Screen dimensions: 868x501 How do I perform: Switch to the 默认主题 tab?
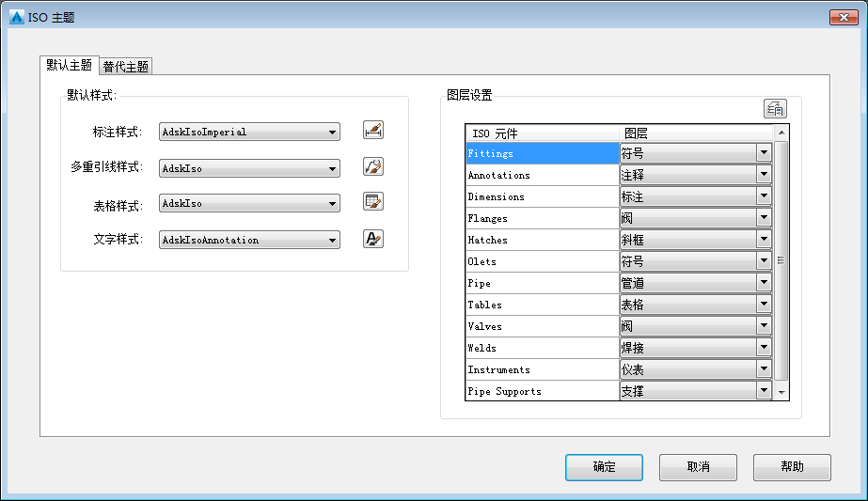(70, 65)
